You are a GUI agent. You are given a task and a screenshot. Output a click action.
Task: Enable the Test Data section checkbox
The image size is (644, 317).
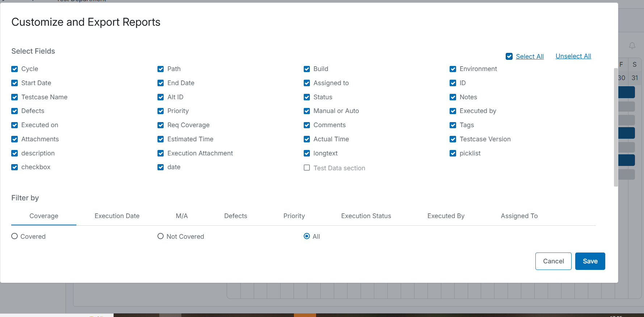click(307, 168)
